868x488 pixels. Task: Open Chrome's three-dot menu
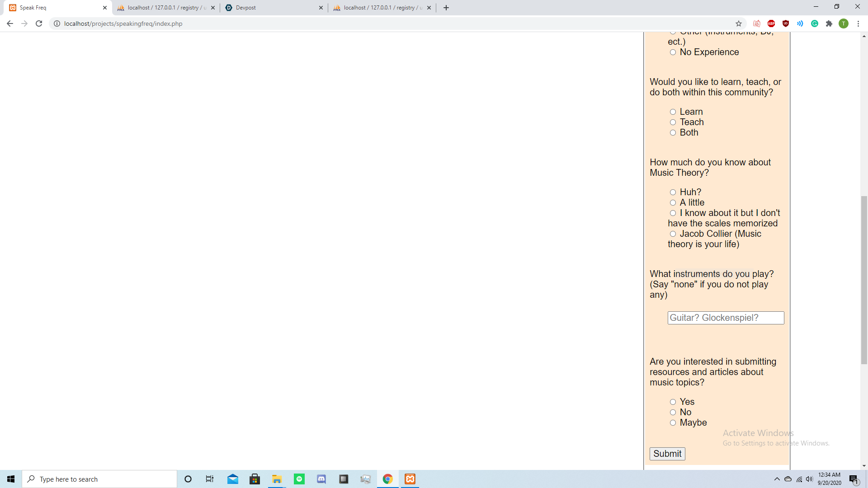click(x=858, y=23)
